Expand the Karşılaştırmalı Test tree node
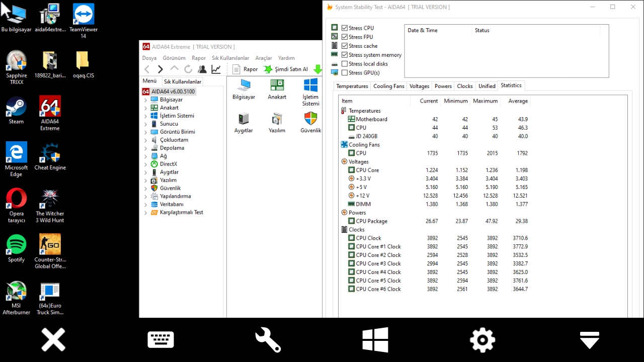 click(146, 213)
